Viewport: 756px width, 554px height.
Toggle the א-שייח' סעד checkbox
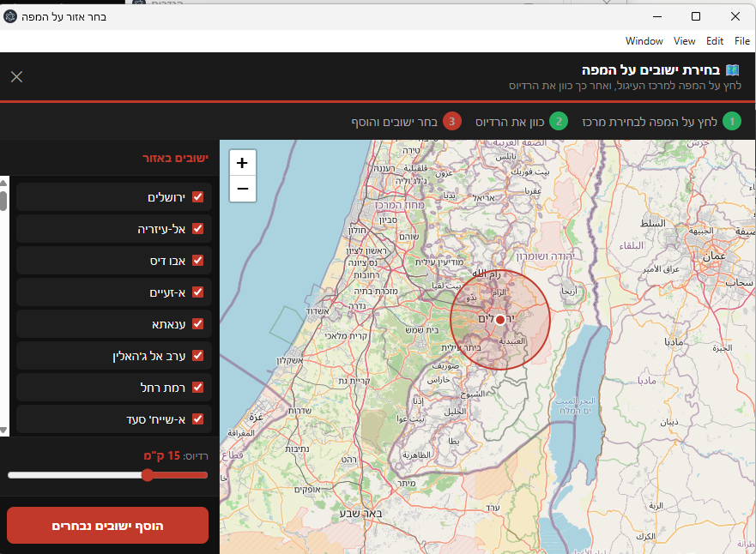click(x=197, y=419)
